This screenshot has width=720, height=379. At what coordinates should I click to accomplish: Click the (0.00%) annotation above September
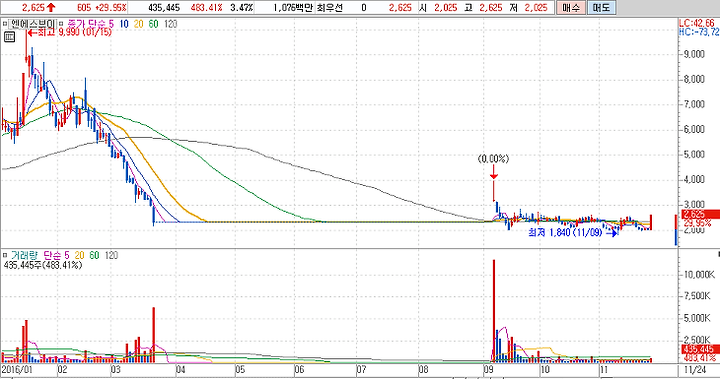click(494, 159)
